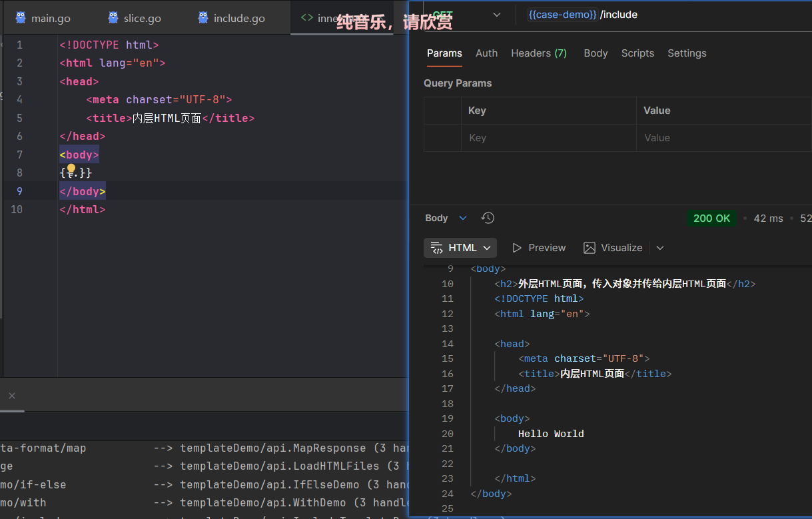Click the HTML file icon on inner tab
The image size is (812, 519).
(307, 18)
